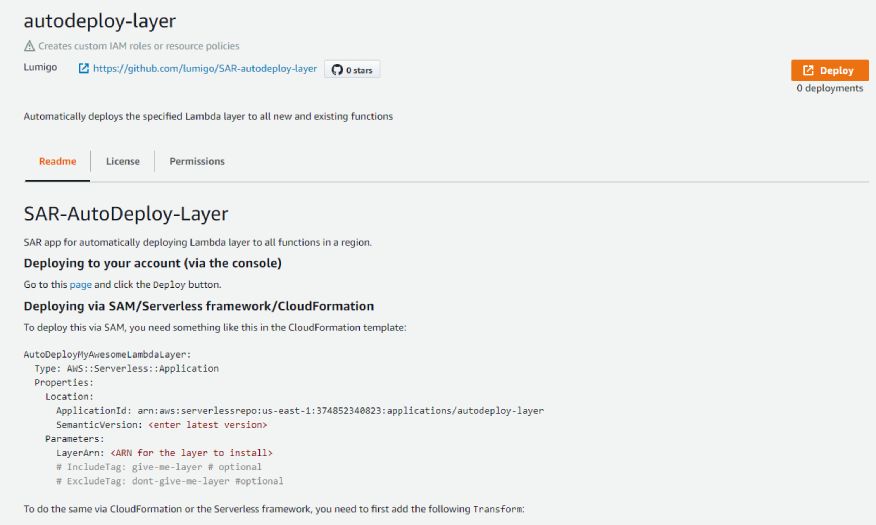Image resolution: width=876 pixels, height=525 pixels.
Task: Click the 'Type: AWS::Serverless::Application' code line
Action: pos(127,369)
